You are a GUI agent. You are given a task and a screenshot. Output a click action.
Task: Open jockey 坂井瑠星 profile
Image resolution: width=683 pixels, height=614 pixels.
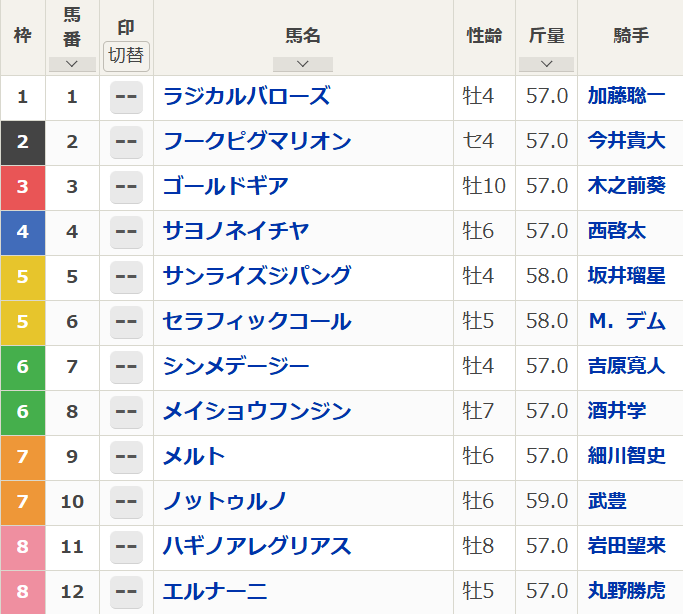tap(626, 276)
